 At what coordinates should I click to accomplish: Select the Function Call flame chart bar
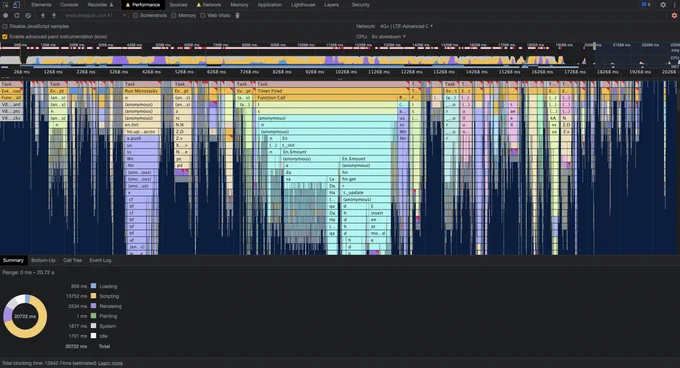pos(327,98)
